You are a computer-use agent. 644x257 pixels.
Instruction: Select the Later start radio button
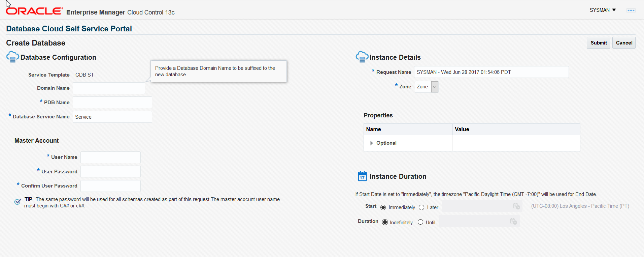click(x=421, y=207)
